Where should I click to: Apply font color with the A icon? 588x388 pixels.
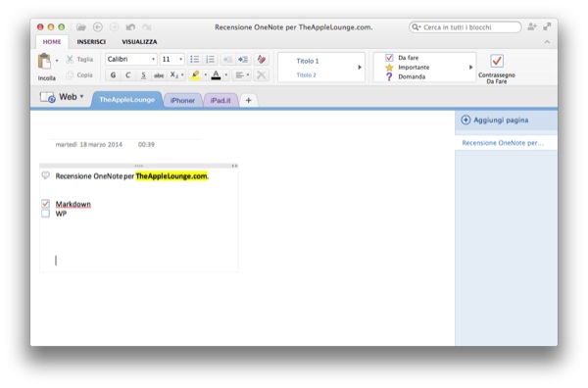[x=216, y=75]
